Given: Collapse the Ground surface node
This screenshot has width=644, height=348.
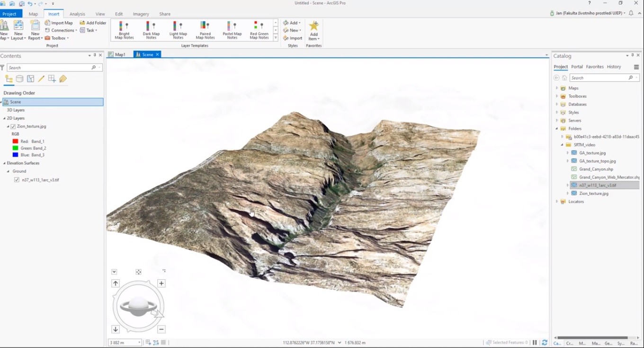Looking at the screenshot, I should point(8,171).
